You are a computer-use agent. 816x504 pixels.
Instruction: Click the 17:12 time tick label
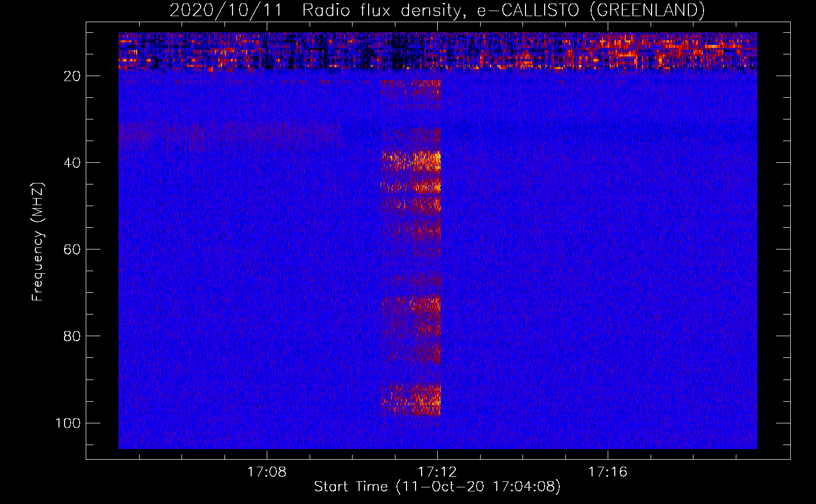pyautogui.click(x=437, y=472)
